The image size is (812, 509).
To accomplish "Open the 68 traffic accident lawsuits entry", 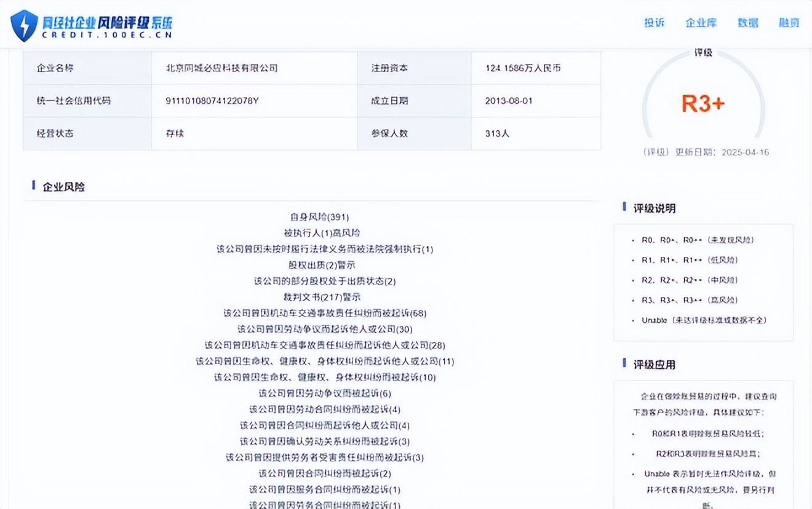I will (325, 313).
